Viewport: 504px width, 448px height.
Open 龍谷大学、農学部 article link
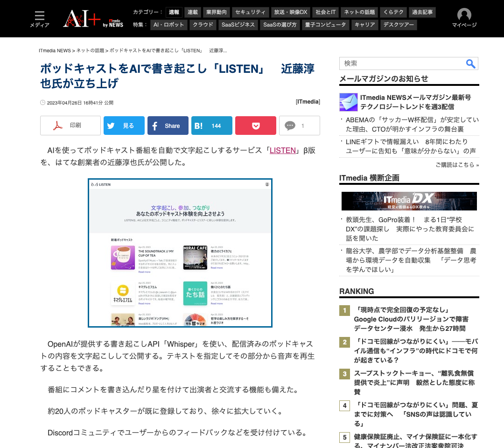pyautogui.click(x=411, y=260)
